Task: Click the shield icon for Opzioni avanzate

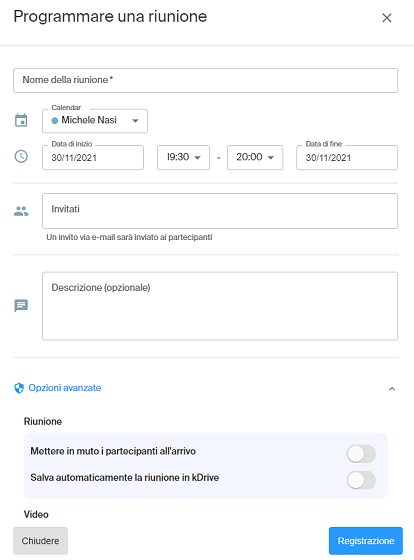Action: point(19,388)
